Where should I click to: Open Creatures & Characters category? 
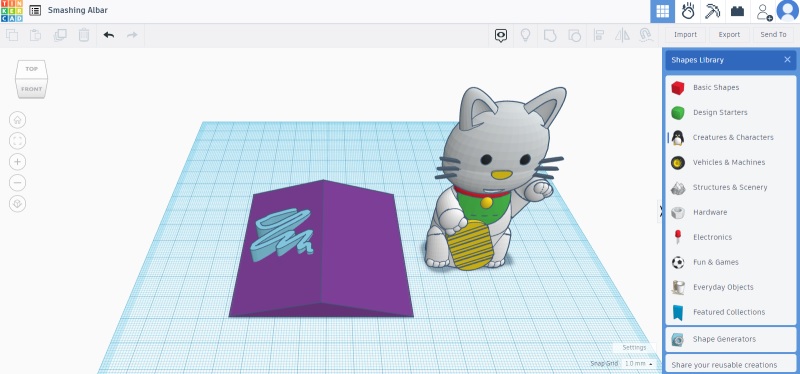click(731, 138)
